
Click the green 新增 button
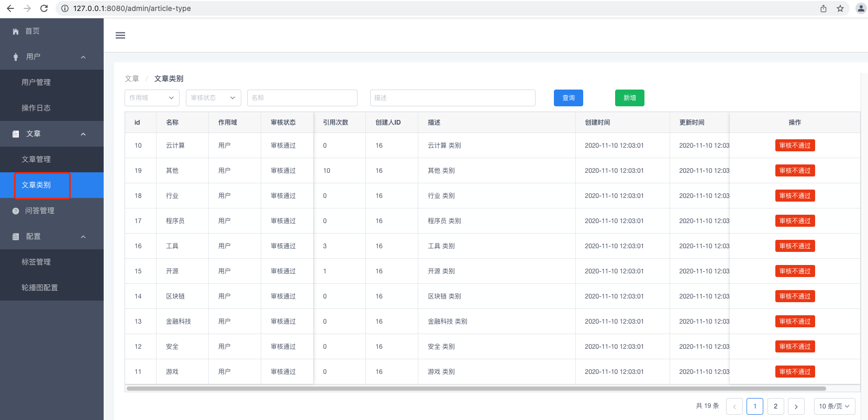pyautogui.click(x=630, y=98)
